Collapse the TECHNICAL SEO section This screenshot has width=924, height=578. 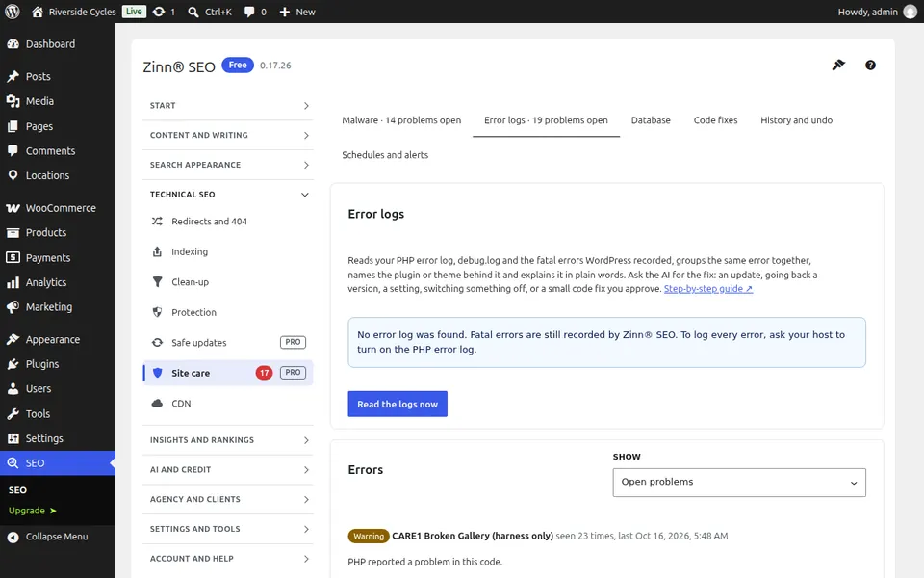[x=228, y=194]
